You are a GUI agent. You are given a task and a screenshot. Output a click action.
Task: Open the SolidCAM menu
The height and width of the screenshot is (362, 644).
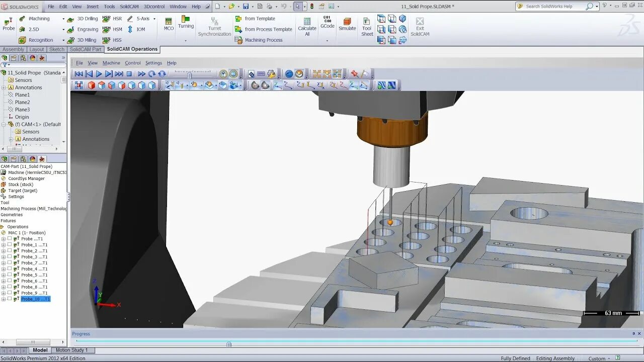coord(129,7)
